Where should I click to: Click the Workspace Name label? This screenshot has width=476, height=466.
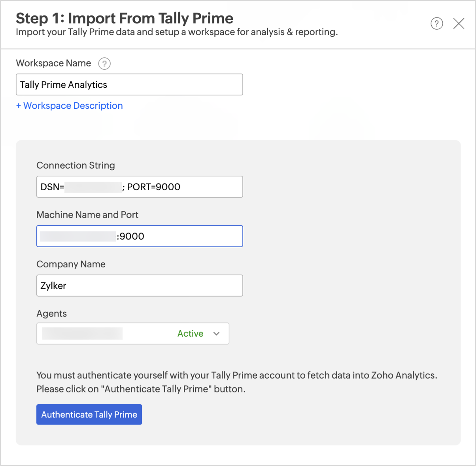53,63
